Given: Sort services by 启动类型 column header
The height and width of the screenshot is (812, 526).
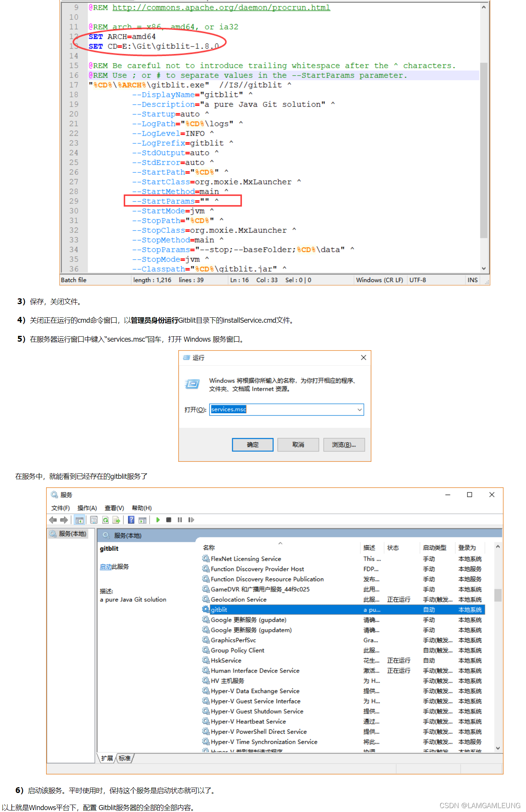Looking at the screenshot, I should pos(438,547).
